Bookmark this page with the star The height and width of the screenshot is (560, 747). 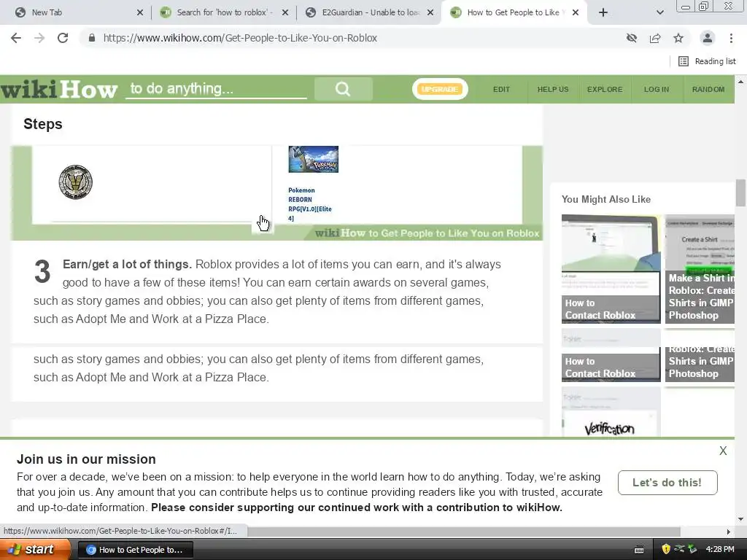click(x=678, y=38)
